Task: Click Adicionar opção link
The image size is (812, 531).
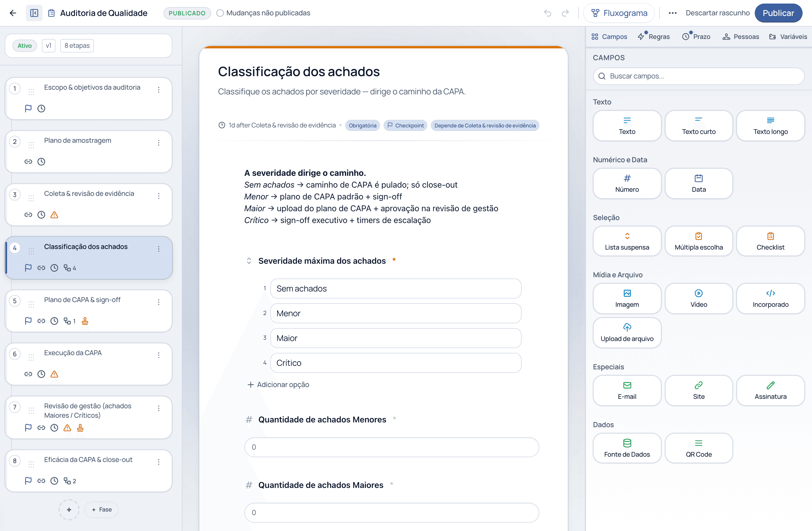Action: pos(278,385)
